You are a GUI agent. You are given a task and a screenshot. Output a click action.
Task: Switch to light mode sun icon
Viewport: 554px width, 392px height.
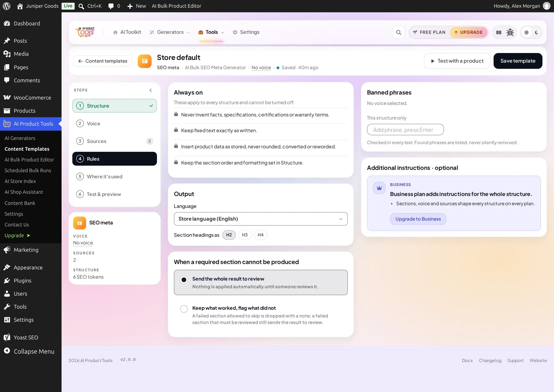(527, 32)
